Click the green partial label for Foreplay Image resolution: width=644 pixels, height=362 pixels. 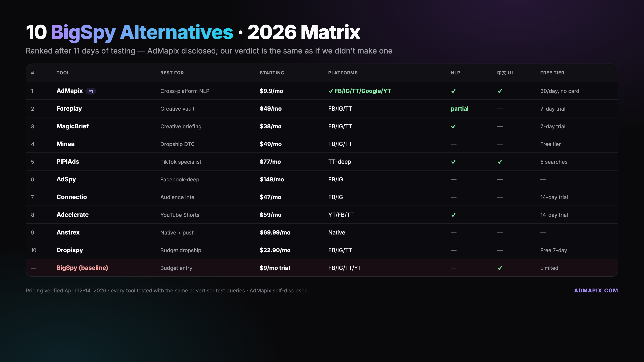point(459,109)
